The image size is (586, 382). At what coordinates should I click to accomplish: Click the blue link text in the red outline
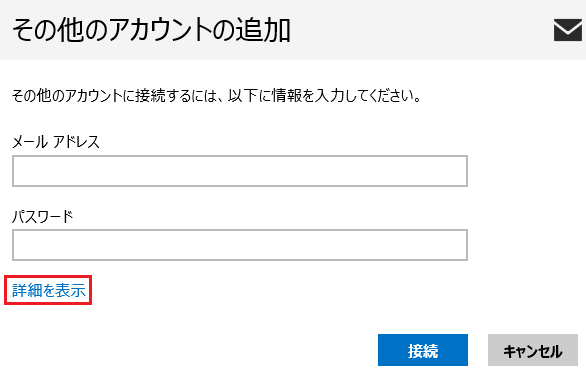pos(49,290)
